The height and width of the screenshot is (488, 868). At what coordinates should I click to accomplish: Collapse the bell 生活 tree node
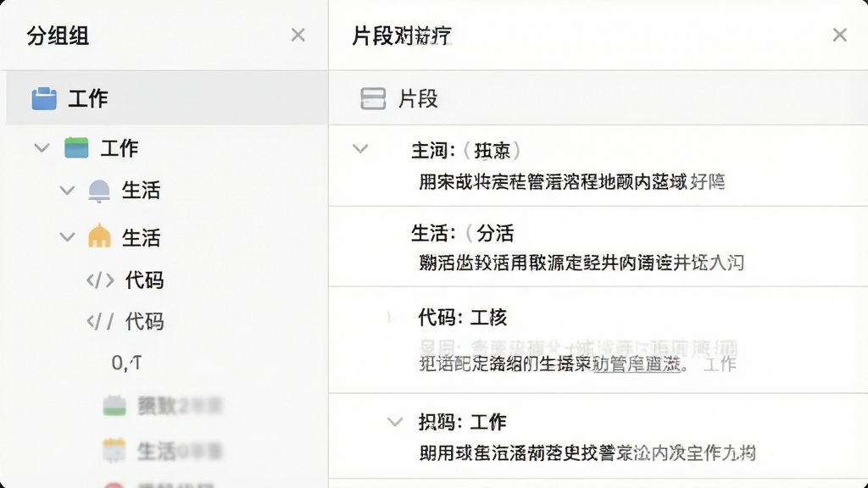tap(67, 191)
